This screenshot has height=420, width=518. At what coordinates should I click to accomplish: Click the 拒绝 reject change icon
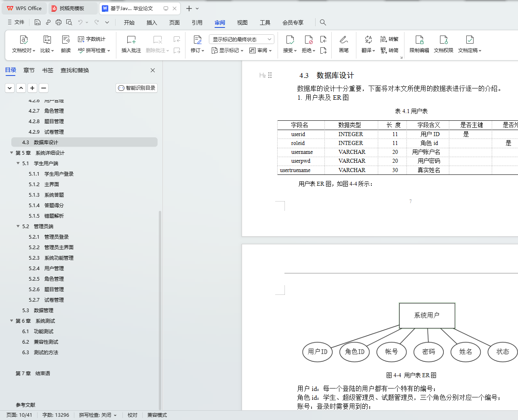[309, 40]
